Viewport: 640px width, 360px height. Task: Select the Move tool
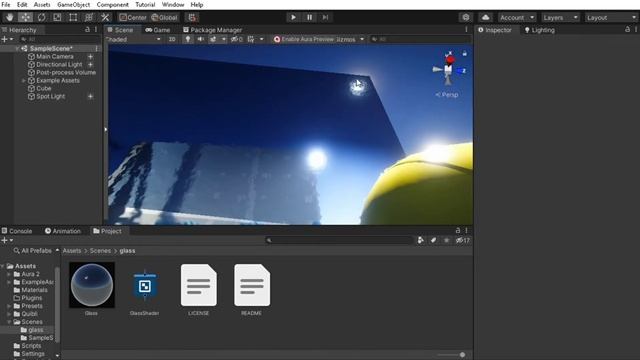click(x=25, y=17)
